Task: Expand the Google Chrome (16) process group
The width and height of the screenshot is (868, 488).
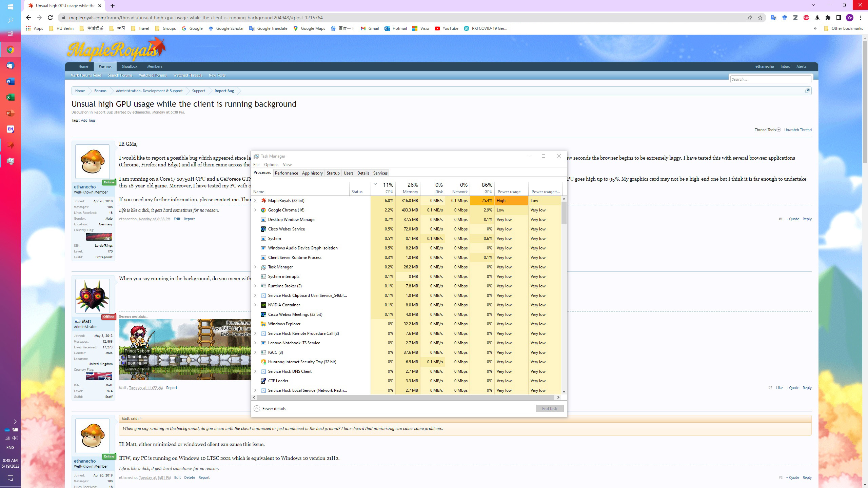Action: pos(255,210)
